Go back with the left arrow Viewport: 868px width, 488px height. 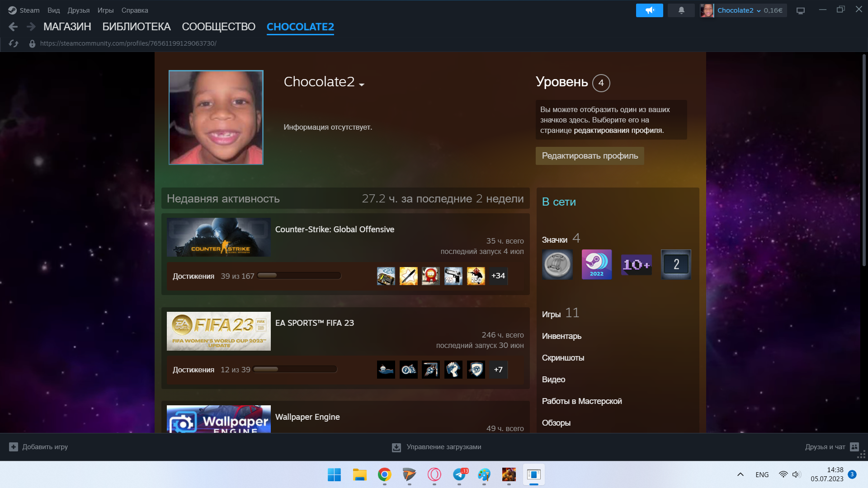[13, 27]
